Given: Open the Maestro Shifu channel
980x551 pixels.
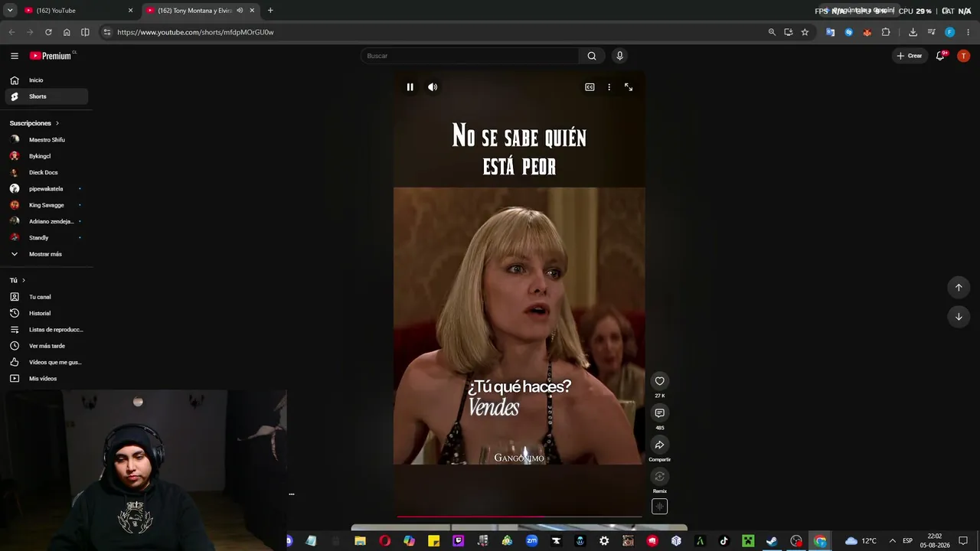Looking at the screenshot, I should [47, 140].
